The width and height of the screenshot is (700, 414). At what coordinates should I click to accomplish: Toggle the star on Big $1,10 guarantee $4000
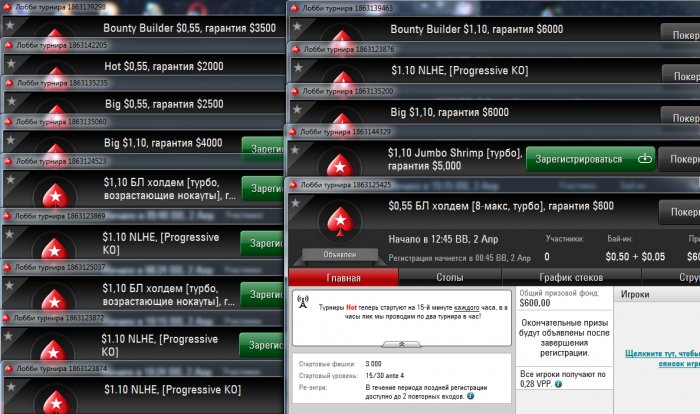11,140
